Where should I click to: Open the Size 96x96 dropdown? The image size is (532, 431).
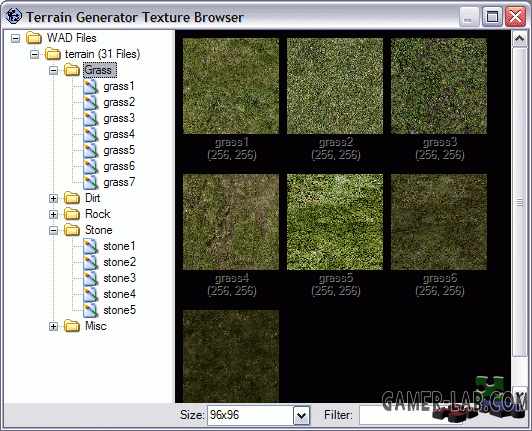tap(302, 415)
